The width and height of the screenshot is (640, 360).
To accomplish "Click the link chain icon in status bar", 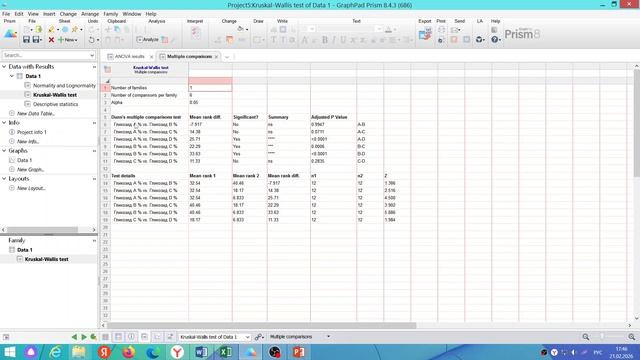I will coord(259,337).
